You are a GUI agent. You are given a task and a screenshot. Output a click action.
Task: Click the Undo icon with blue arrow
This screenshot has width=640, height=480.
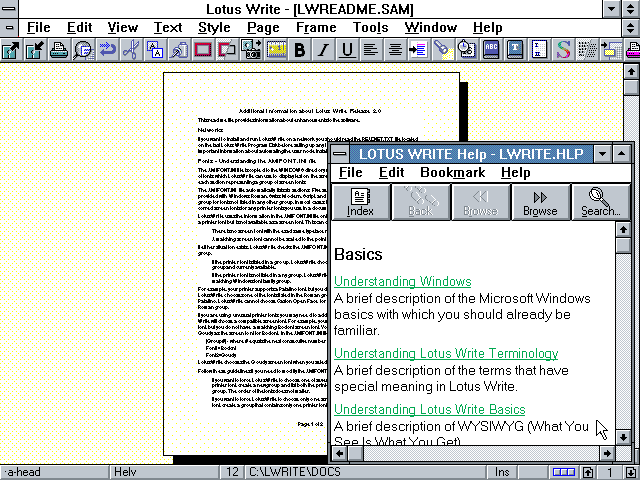click(x=107, y=50)
